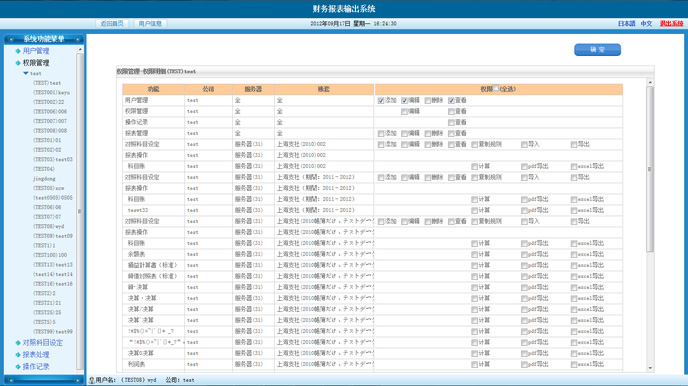Open the jingdong entry in the tree
The height and width of the screenshot is (386, 688).
pos(44,179)
